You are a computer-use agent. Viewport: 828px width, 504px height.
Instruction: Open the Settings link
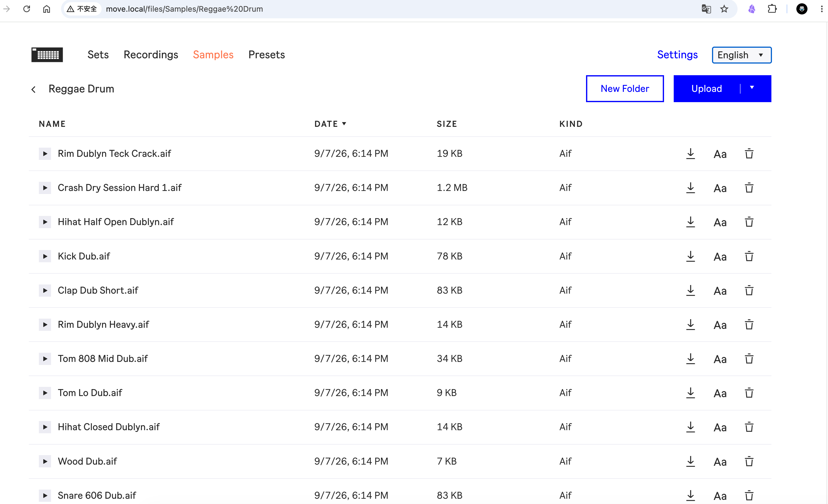[677, 55]
